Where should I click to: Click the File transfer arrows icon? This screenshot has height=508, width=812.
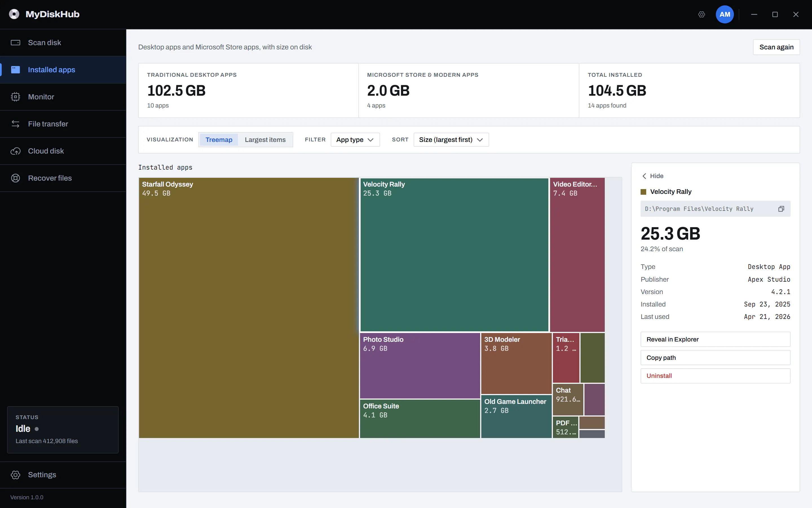coord(16,124)
